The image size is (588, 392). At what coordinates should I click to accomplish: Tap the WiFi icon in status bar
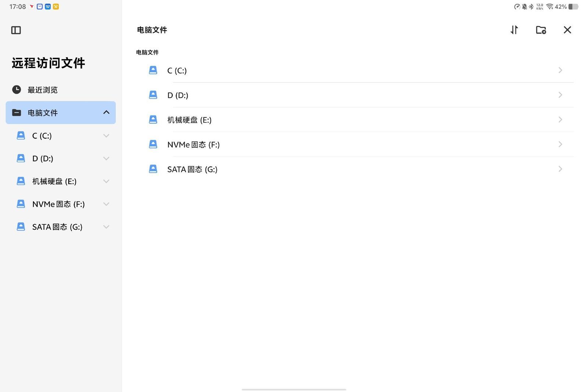pyautogui.click(x=549, y=7)
